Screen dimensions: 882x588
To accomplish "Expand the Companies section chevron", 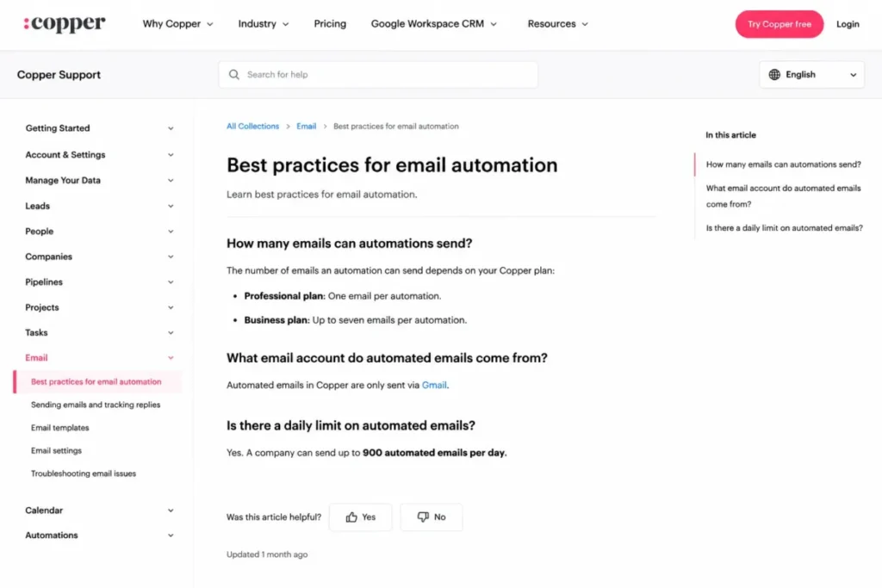I will (x=171, y=257).
